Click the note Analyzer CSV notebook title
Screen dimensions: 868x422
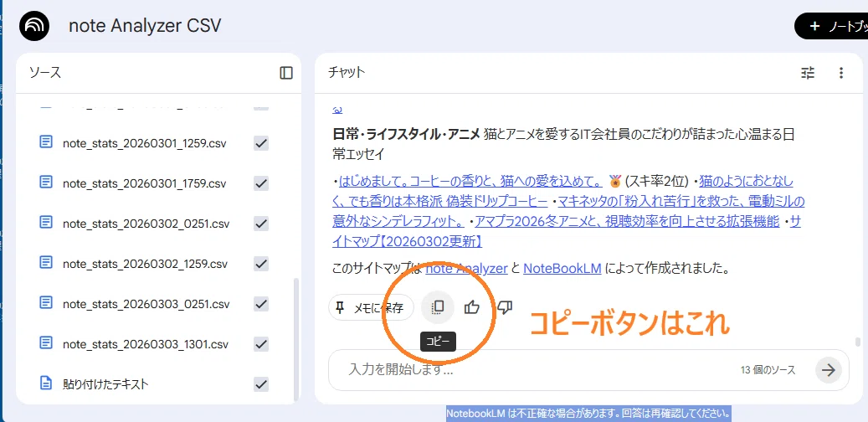(x=145, y=26)
